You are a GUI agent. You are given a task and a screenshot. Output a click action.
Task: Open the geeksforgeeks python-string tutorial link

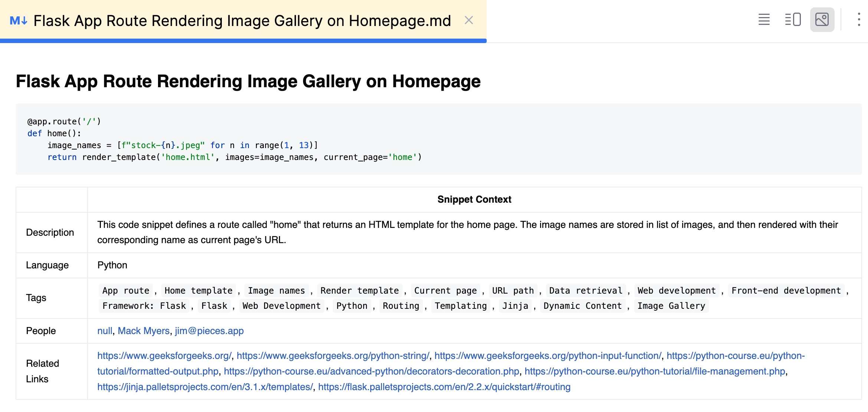(333, 356)
